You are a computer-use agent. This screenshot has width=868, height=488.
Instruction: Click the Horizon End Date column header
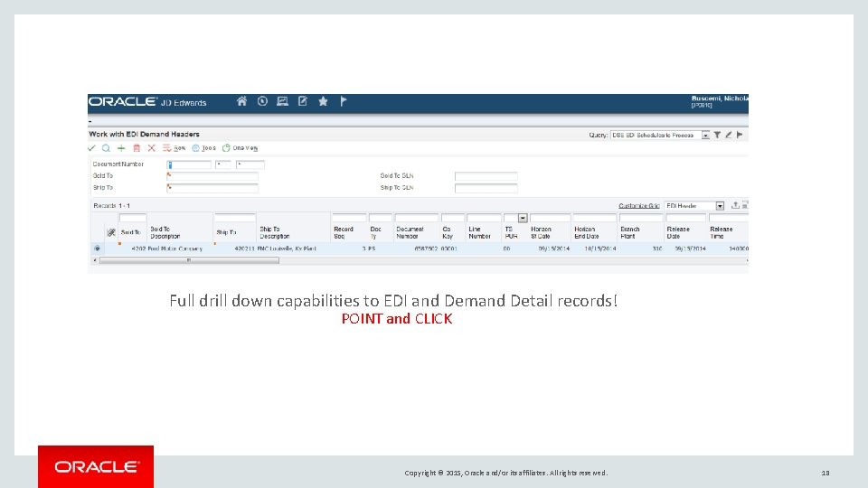click(x=587, y=232)
